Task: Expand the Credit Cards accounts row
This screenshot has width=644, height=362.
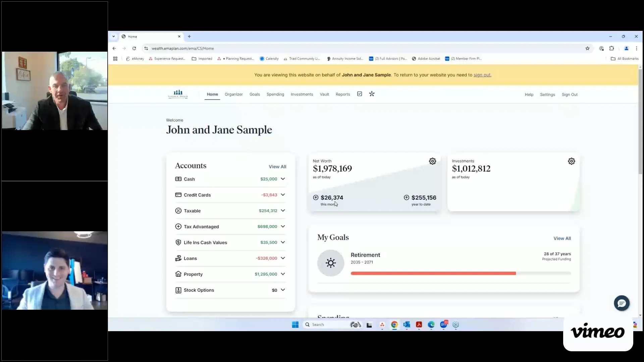Action: tap(230, 195)
